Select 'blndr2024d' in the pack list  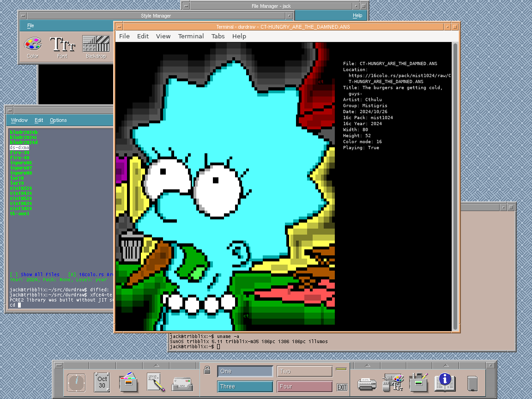pos(24,143)
